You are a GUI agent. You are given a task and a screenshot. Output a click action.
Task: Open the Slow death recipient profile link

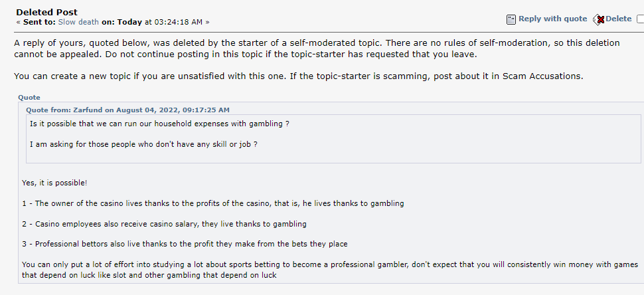click(78, 22)
